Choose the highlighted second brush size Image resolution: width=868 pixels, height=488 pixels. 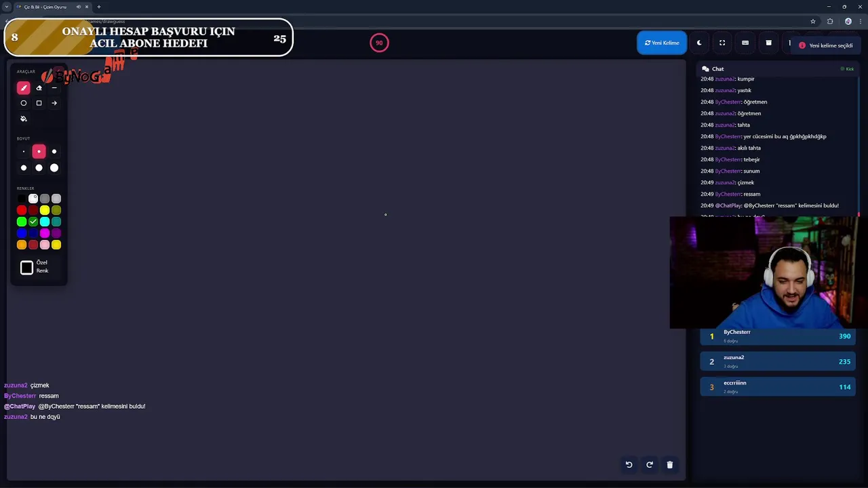[39, 152]
